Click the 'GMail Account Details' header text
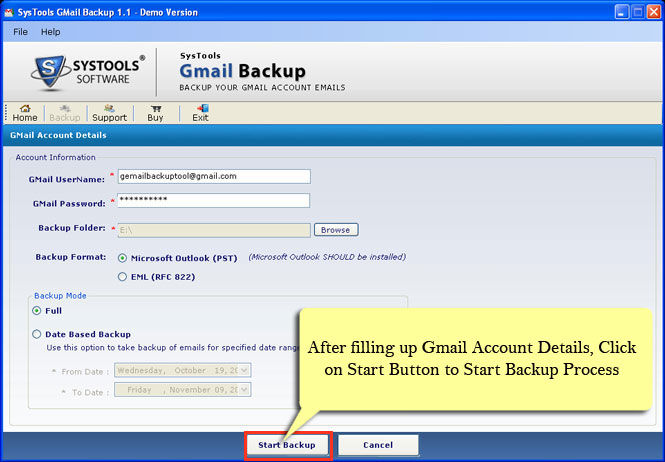 pyautogui.click(x=58, y=135)
